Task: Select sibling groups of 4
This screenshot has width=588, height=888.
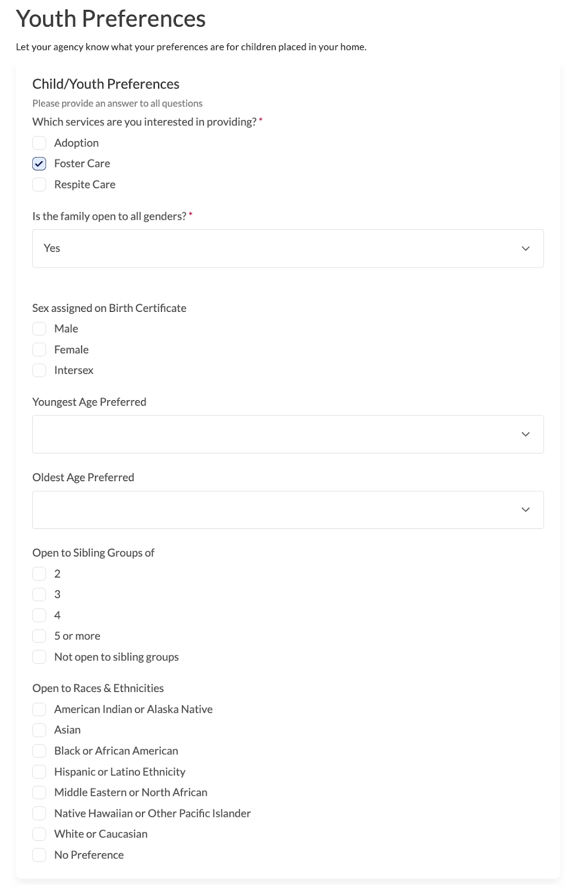Action: point(39,615)
